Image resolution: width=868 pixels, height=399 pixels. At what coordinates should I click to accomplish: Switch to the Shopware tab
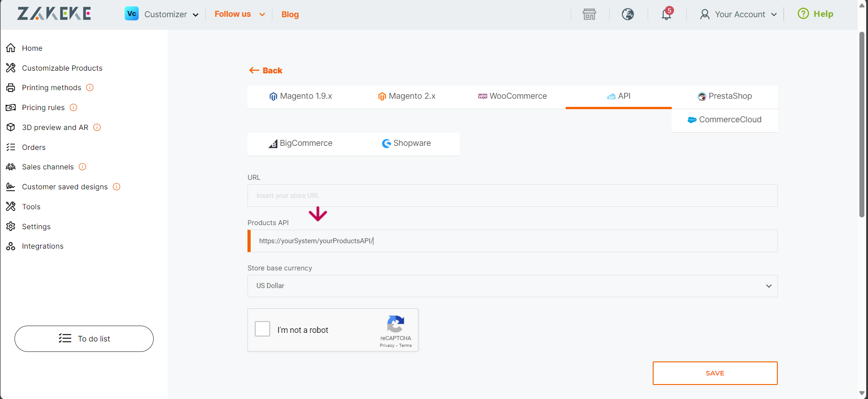(x=407, y=144)
